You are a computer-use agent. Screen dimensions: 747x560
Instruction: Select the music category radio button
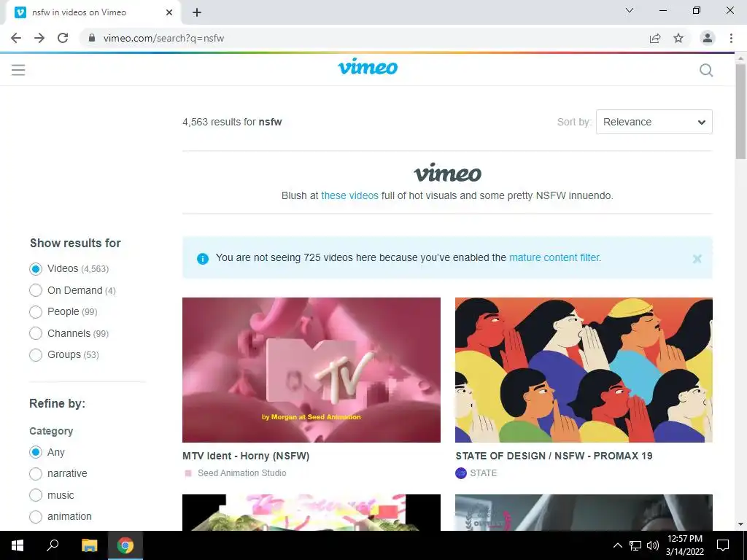tap(36, 495)
